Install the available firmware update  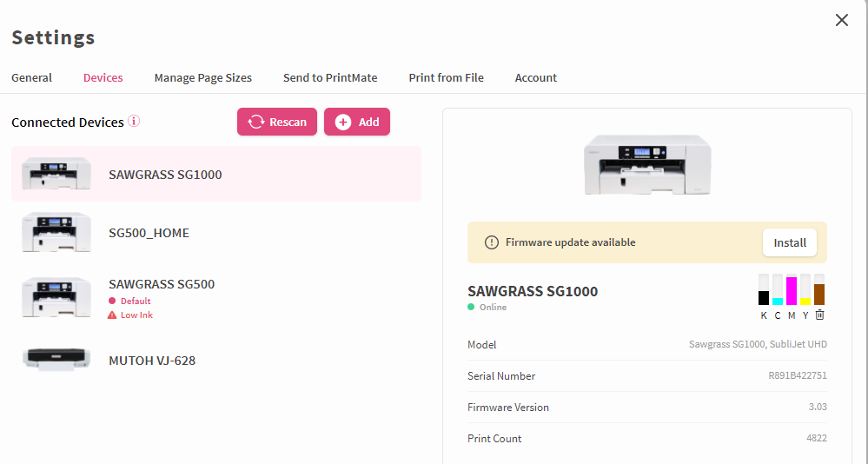coord(790,242)
